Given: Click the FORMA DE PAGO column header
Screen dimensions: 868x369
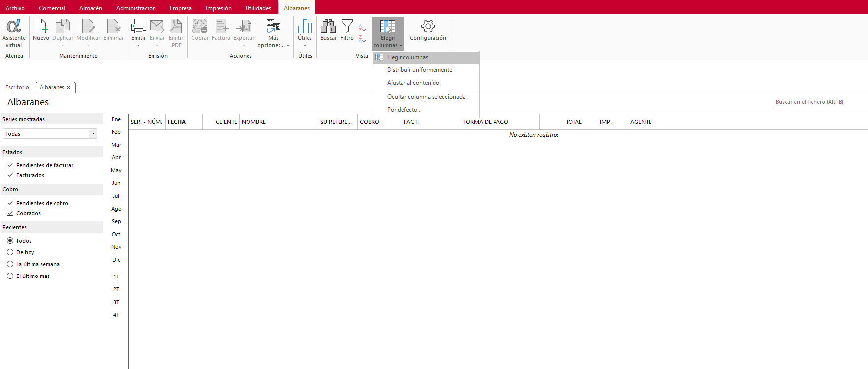Looking at the screenshot, I should (x=500, y=122).
